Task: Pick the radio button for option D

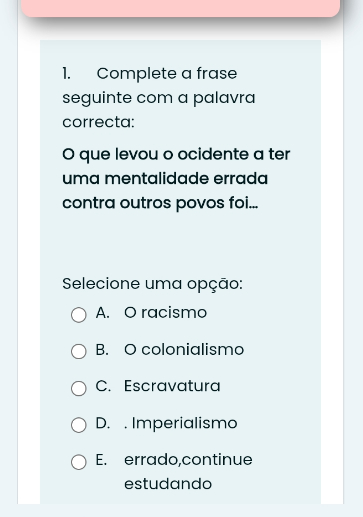Action: (x=79, y=425)
